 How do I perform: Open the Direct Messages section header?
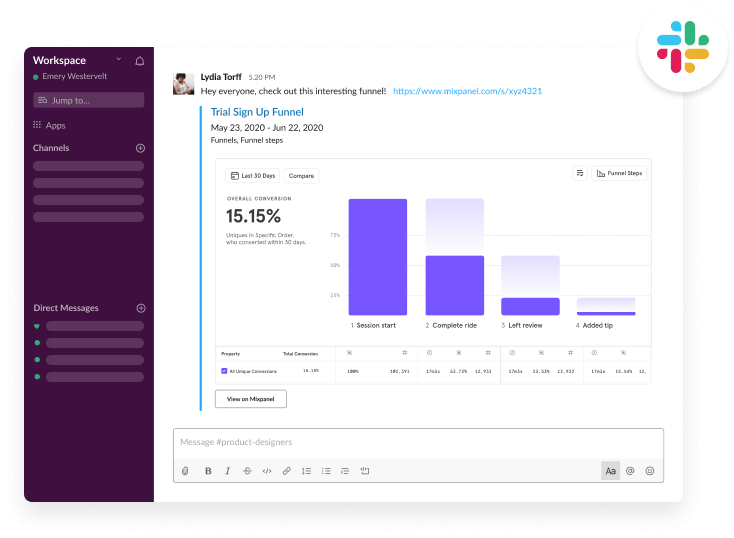[66, 308]
